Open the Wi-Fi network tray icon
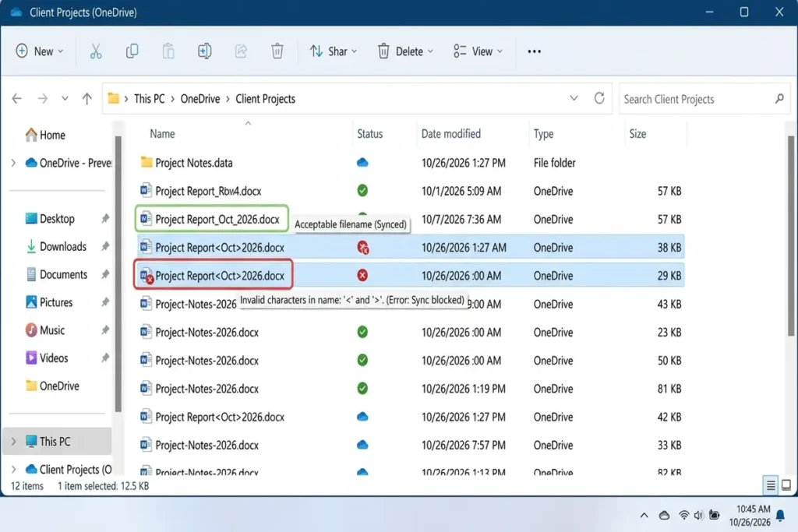 [x=684, y=515]
